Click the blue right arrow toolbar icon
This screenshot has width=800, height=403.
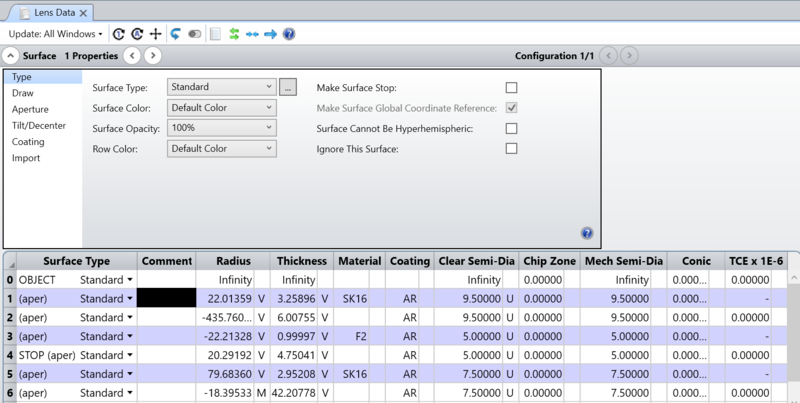click(x=270, y=34)
